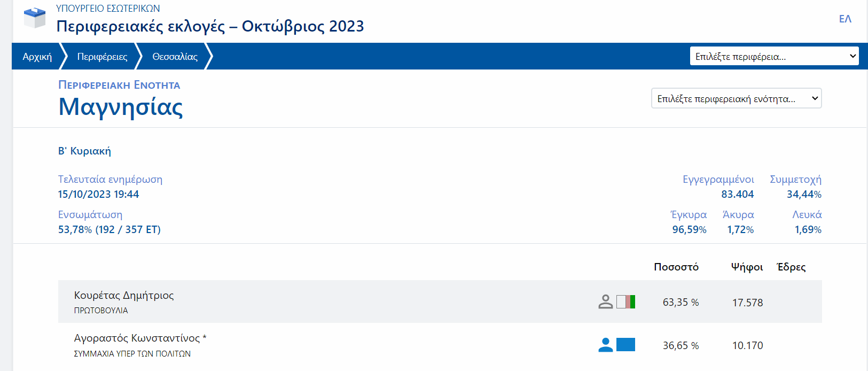Click the ΥΠΟΥΡΓΕΙΟ ΕΣΩΤΕΡΙΚΩΝ header text
This screenshot has width=868, height=371.
pyautogui.click(x=108, y=9)
